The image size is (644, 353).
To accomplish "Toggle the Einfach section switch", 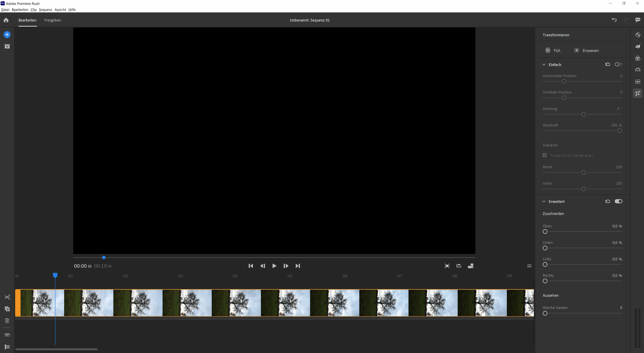I will pyautogui.click(x=618, y=64).
